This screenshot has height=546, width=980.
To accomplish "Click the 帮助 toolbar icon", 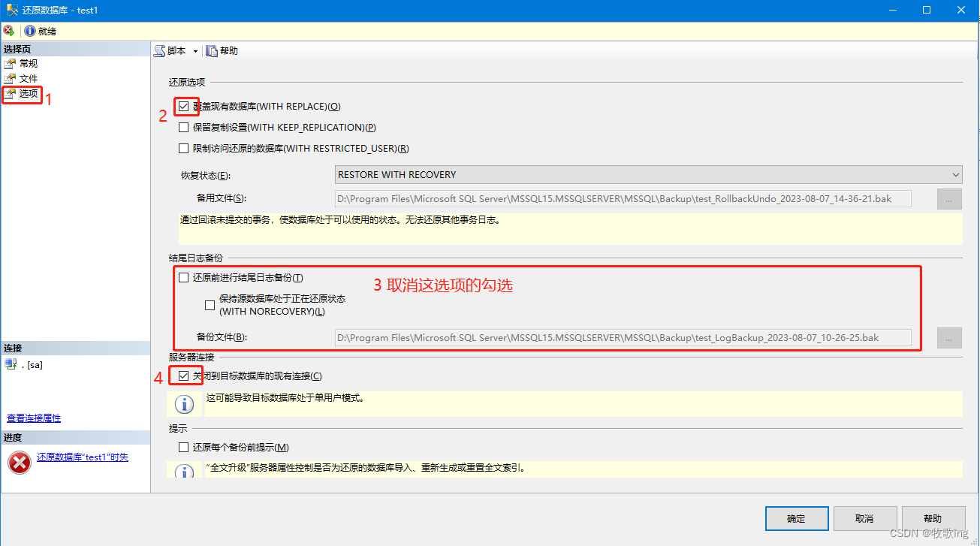I will 212,51.
